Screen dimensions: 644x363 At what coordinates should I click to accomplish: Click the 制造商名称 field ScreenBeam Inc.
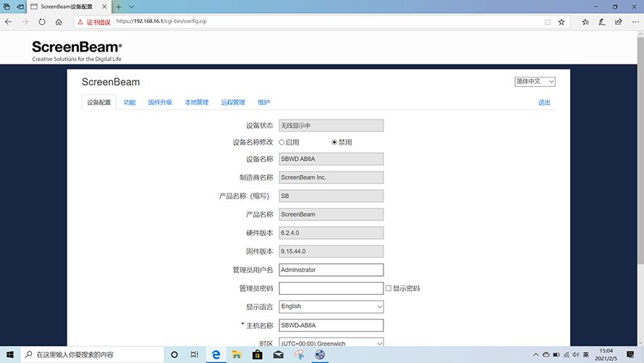point(331,178)
